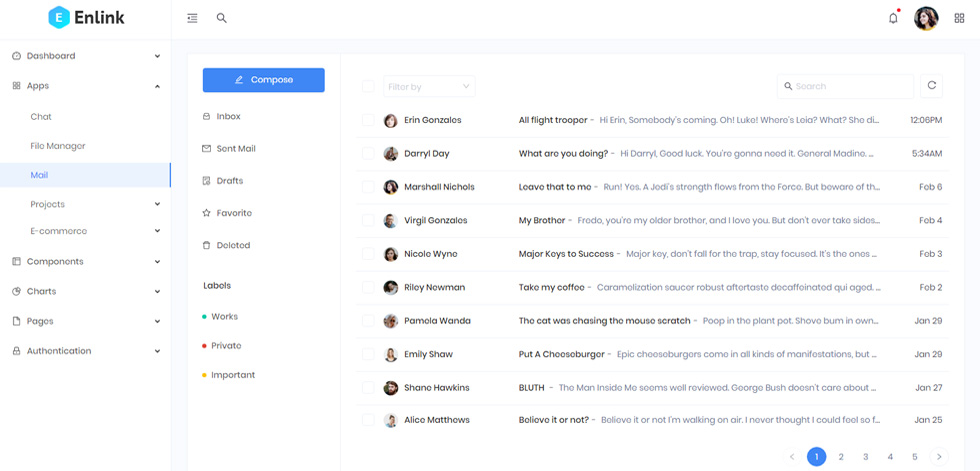Check the Pamela Wanda mail checkbox
980x471 pixels.
tap(368, 320)
